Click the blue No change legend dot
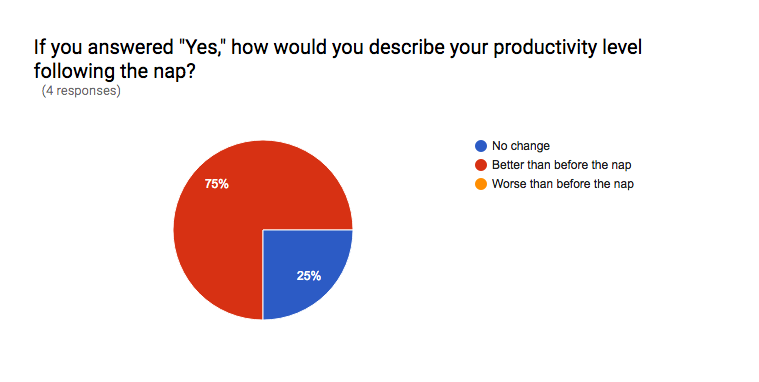759x382 pixels. pos(481,146)
